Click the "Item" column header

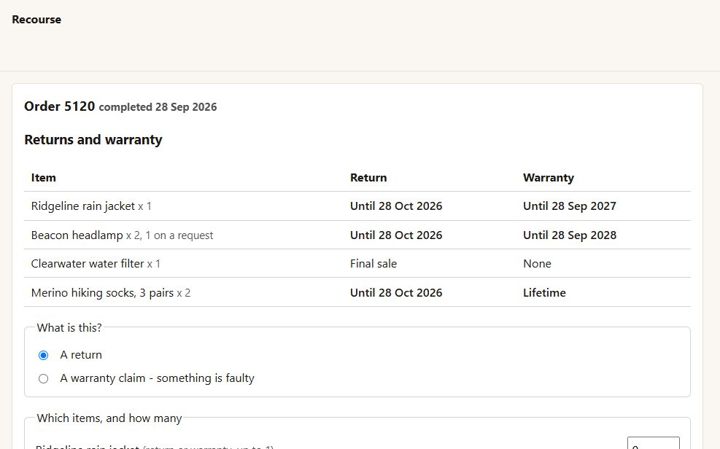point(44,178)
